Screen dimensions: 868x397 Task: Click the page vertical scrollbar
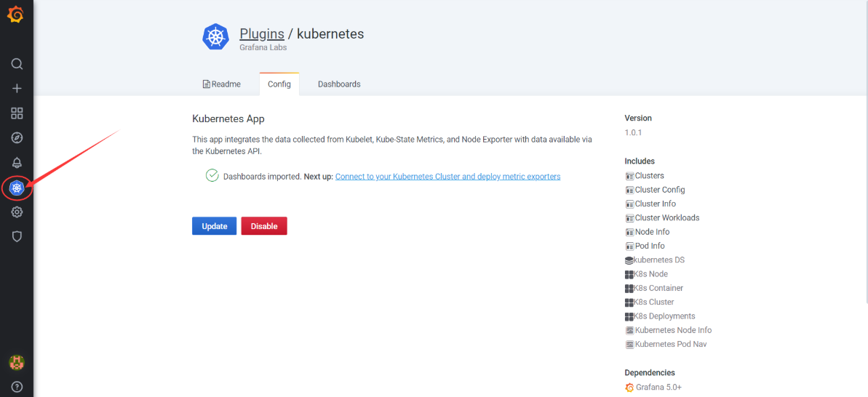pyautogui.click(x=866, y=152)
